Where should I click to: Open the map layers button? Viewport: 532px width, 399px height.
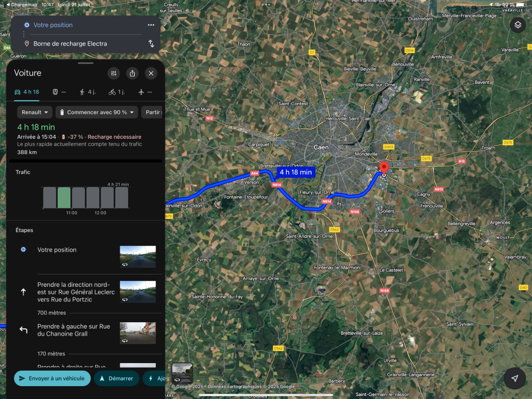[517, 25]
